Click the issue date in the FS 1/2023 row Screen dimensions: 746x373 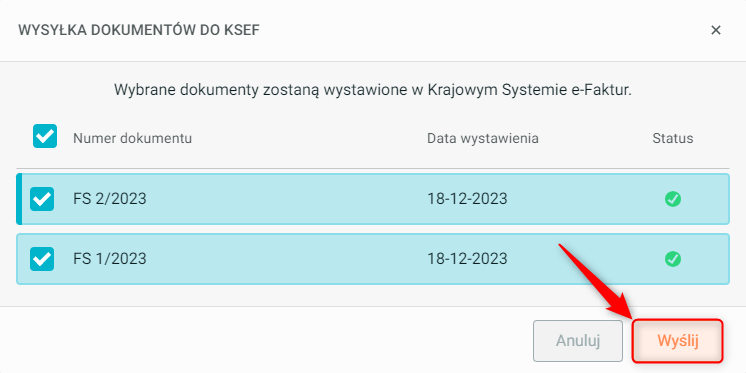467,259
